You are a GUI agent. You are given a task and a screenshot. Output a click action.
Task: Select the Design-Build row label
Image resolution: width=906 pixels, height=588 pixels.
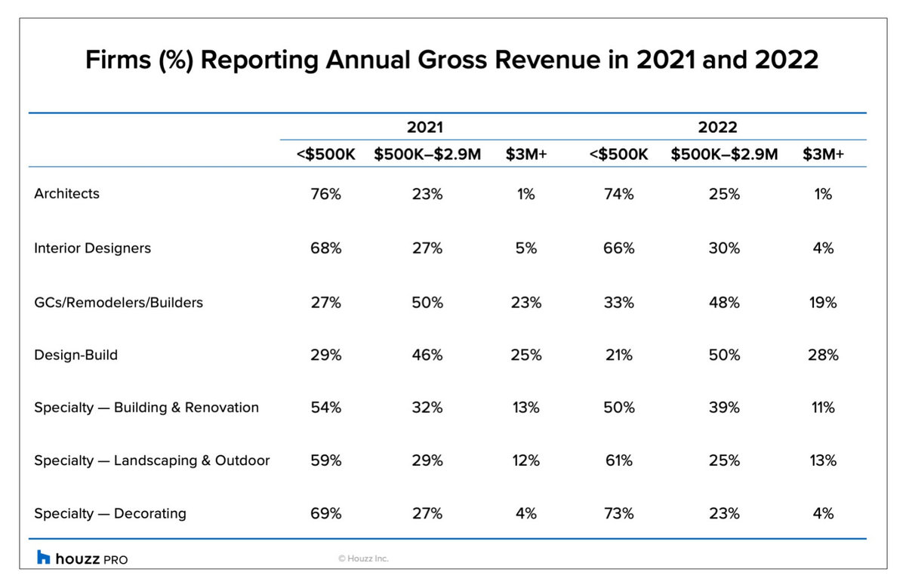click(x=75, y=355)
